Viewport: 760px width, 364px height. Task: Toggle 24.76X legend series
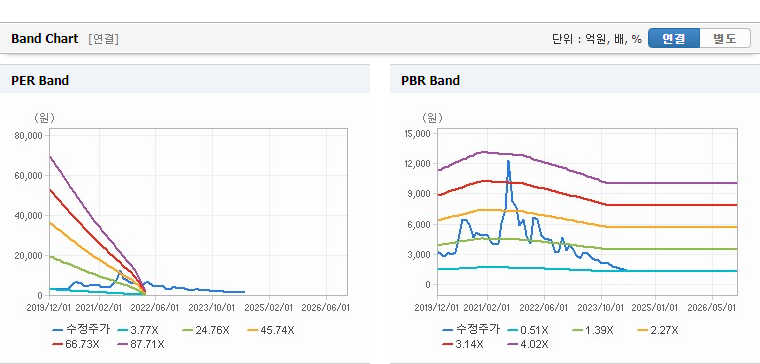(205, 330)
